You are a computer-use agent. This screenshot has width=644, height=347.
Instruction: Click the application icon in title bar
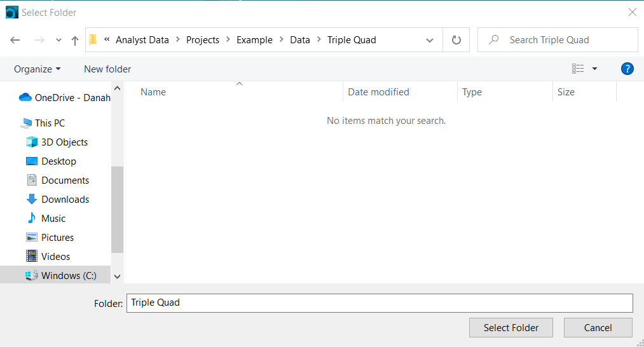(x=12, y=12)
